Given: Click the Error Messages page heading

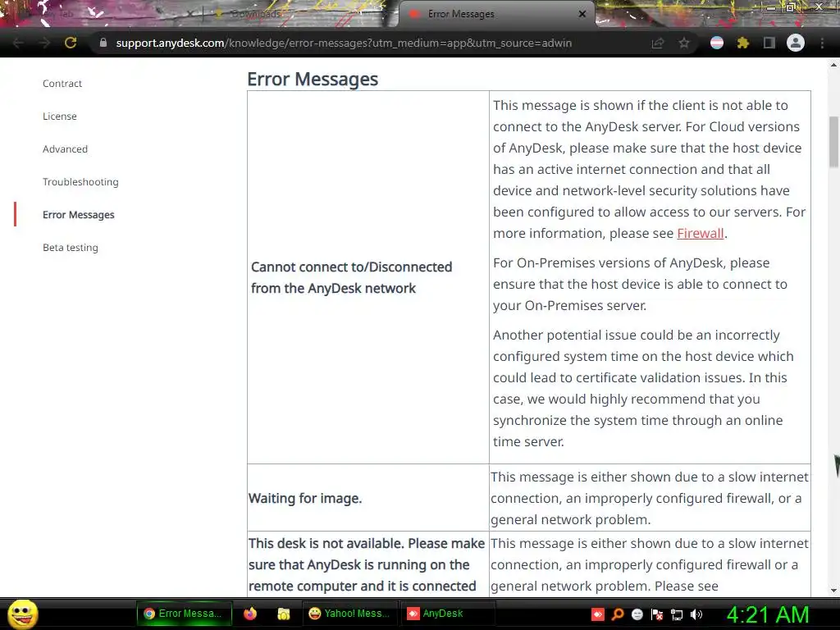Looking at the screenshot, I should click(x=313, y=79).
